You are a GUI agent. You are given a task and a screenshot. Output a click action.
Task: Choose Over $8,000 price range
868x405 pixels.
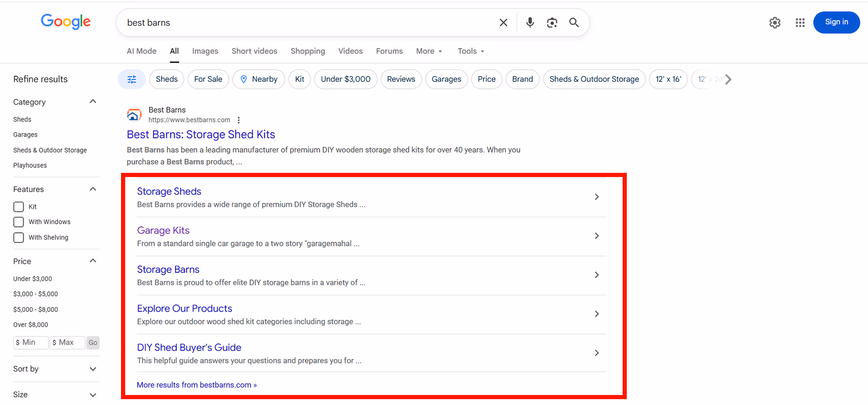[x=30, y=325]
